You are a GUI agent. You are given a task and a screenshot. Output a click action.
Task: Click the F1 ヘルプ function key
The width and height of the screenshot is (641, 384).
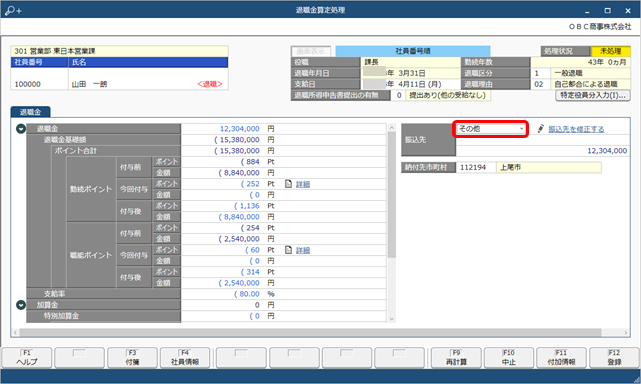coord(27,358)
